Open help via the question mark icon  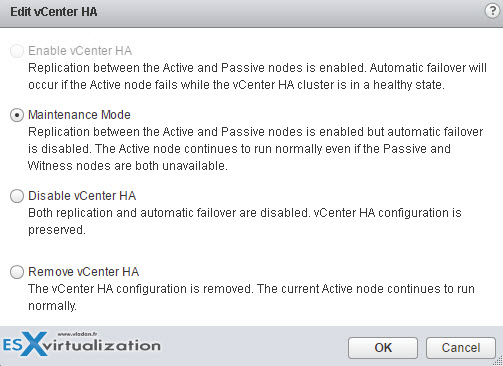tap(492, 11)
